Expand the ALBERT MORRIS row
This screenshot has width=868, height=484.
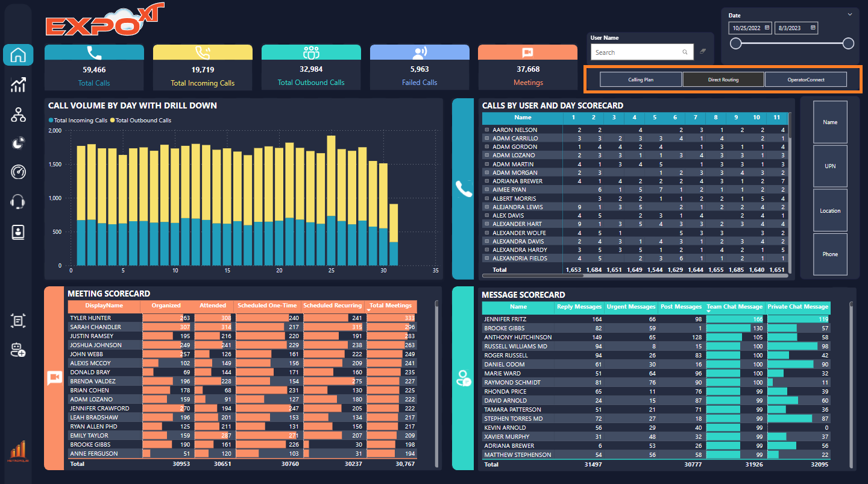(486, 198)
